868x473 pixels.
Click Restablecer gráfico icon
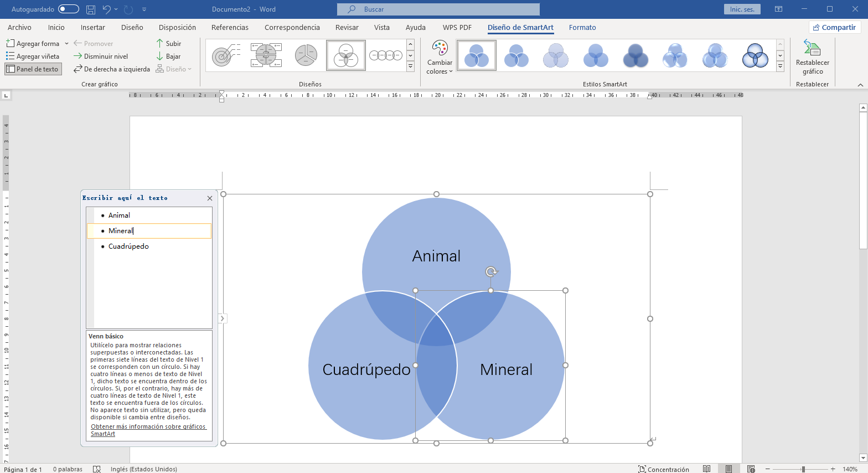point(812,58)
